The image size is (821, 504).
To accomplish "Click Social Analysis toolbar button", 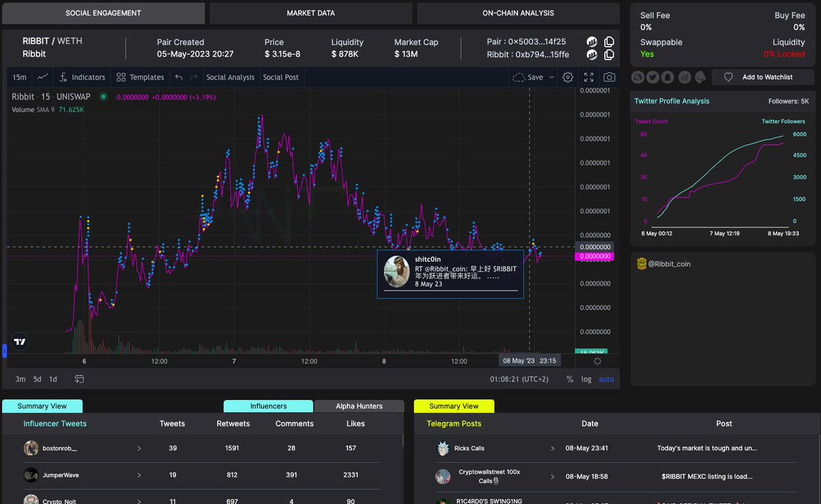I will coord(231,77).
